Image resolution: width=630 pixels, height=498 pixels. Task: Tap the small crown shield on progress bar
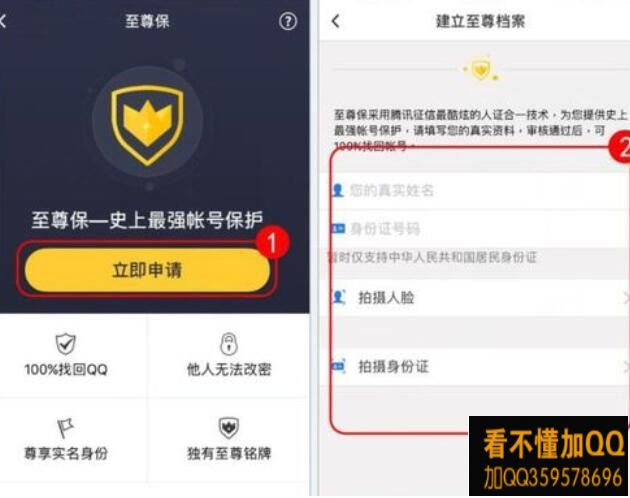tap(481, 70)
